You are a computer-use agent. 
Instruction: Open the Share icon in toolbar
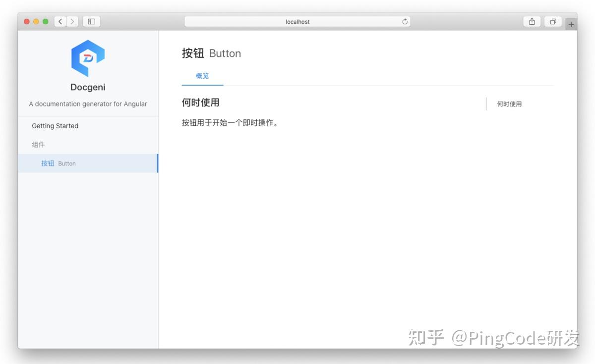(x=532, y=21)
